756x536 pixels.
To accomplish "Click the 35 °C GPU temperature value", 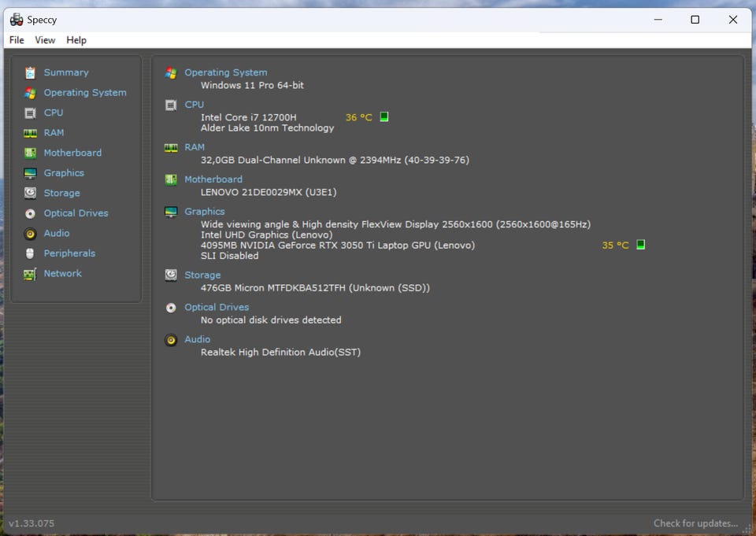I will (x=615, y=245).
